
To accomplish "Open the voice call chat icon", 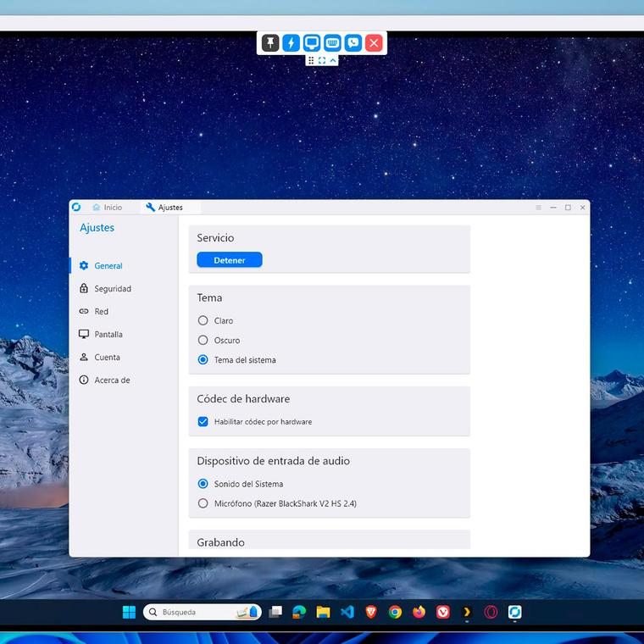I will [x=353, y=43].
